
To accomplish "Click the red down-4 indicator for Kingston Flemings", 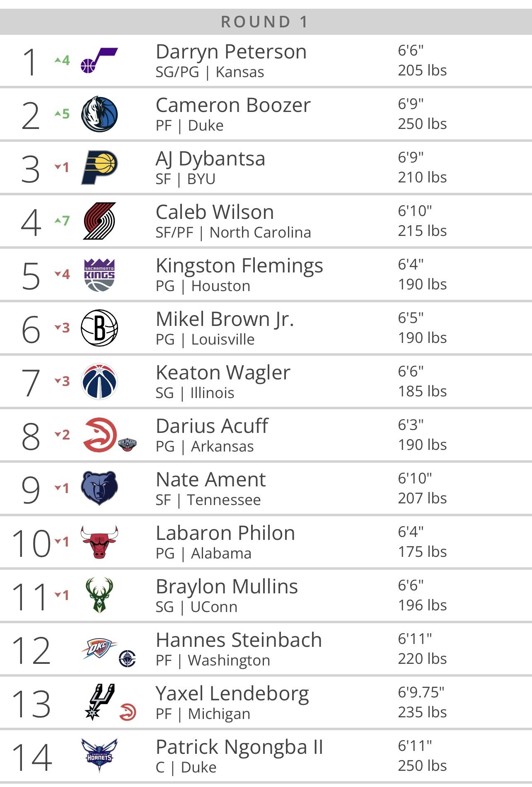I will pyautogui.click(x=62, y=274).
